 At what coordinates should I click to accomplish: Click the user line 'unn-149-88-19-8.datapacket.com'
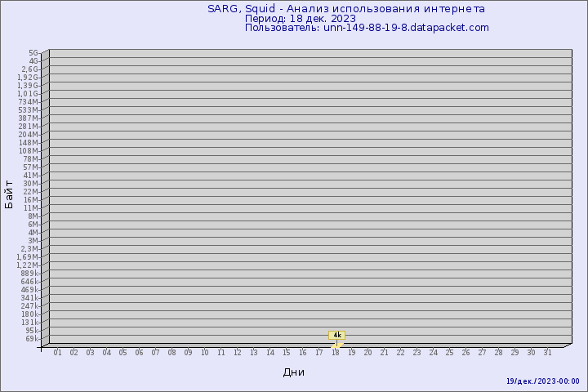[x=406, y=28]
